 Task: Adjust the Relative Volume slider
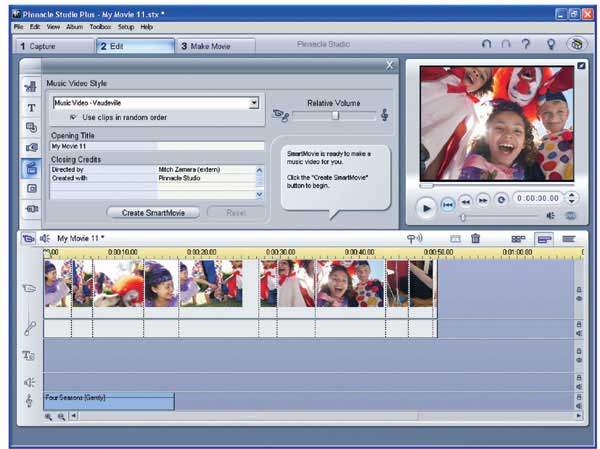click(x=334, y=115)
